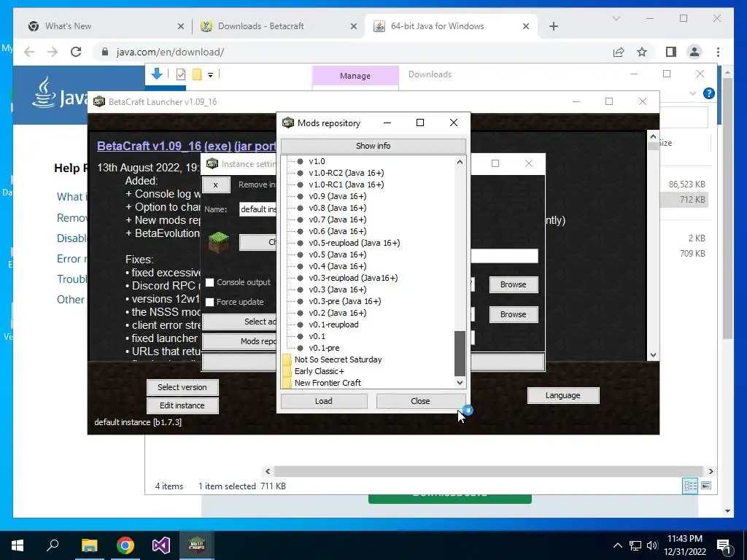The image size is (747, 560).
Task: Open New Frontier Craft folder
Action: tap(328, 383)
